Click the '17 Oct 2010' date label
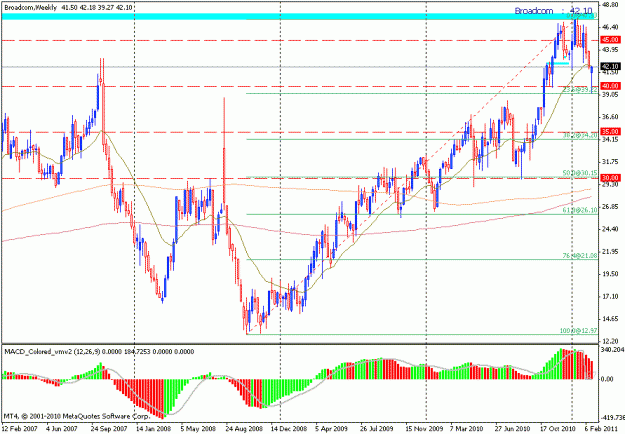This screenshot has width=625, height=434. (558, 428)
